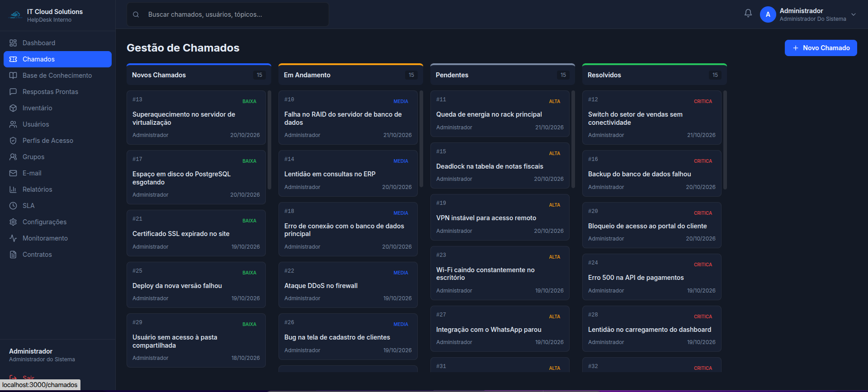
Task: Open the notifications bell icon
Action: click(748, 14)
